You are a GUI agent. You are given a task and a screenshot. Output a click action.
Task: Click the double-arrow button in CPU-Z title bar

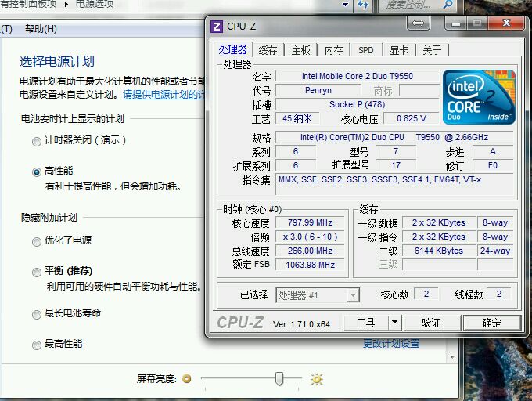pos(418,23)
